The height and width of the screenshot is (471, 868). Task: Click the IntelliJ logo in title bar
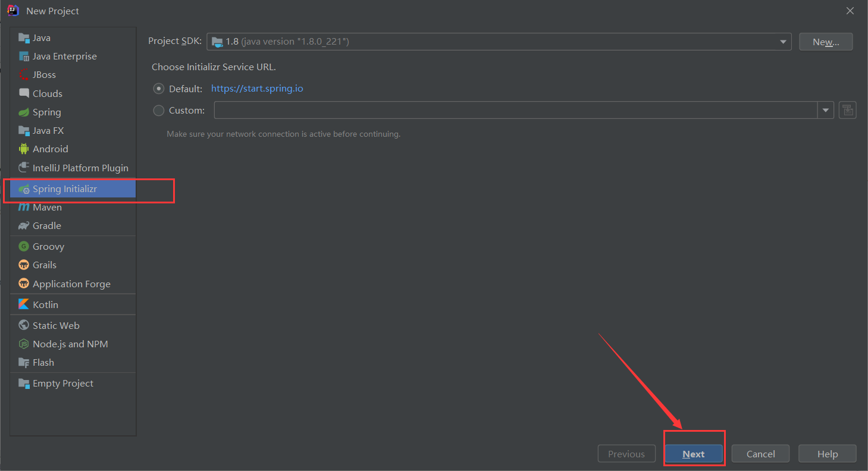[x=12, y=11]
